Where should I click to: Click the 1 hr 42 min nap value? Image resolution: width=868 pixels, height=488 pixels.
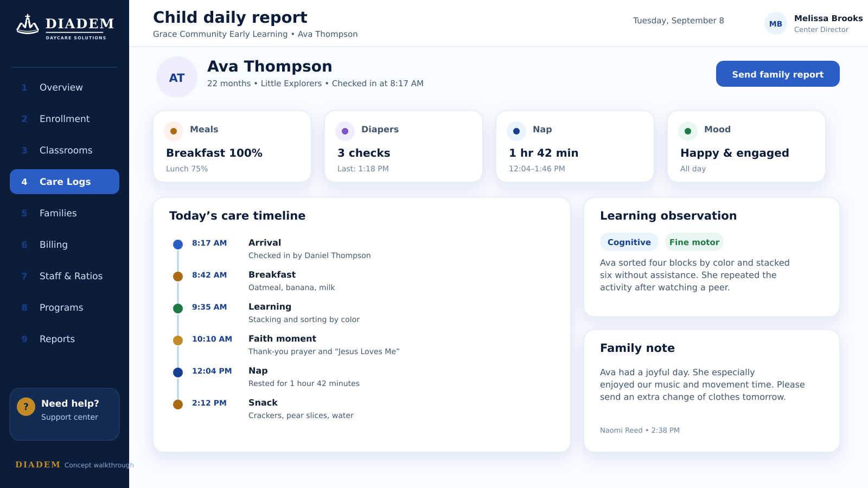click(x=544, y=153)
